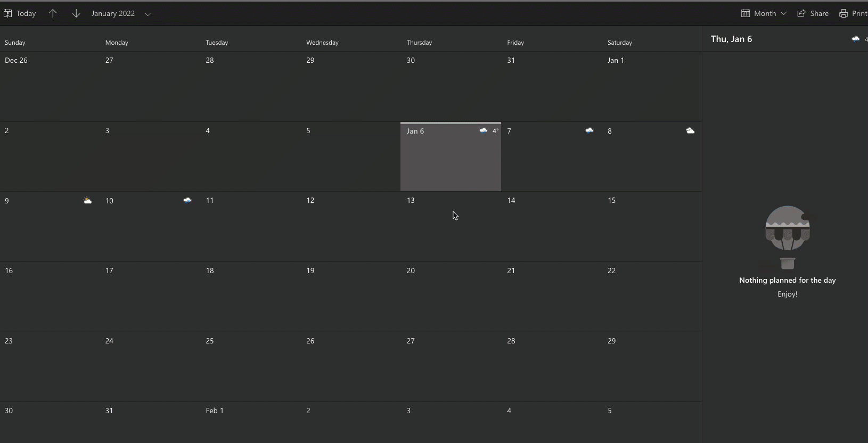Select January 31 day cell
Image resolution: width=868 pixels, height=443 pixels.
(151, 422)
